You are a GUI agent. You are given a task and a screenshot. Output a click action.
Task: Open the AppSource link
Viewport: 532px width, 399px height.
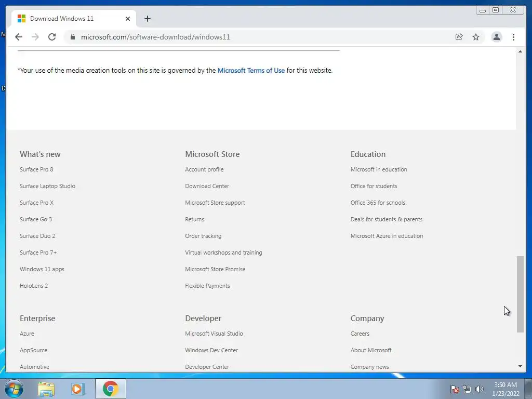pyautogui.click(x=34, y=350)
